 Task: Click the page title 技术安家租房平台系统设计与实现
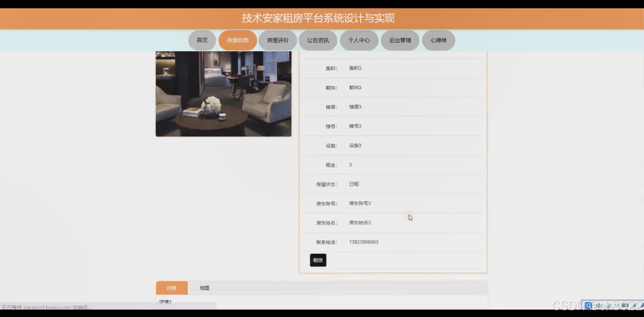pyautogui.click(x=318, y=18)
